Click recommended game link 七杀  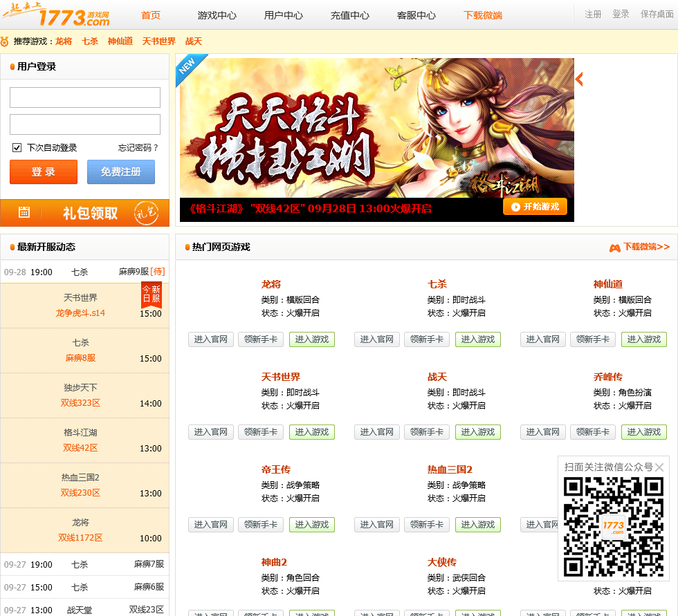click(x=90, y=41)
